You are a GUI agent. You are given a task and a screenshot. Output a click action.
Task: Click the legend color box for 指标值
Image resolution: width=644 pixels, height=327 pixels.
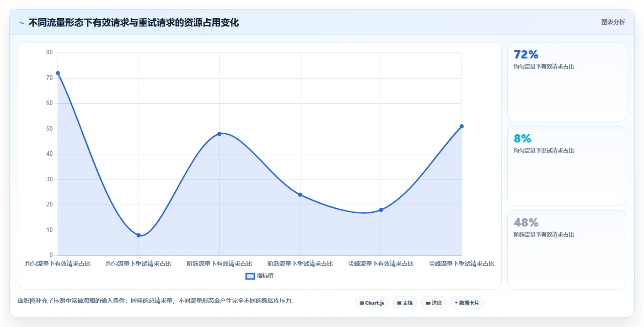click(x=250, y=276)
